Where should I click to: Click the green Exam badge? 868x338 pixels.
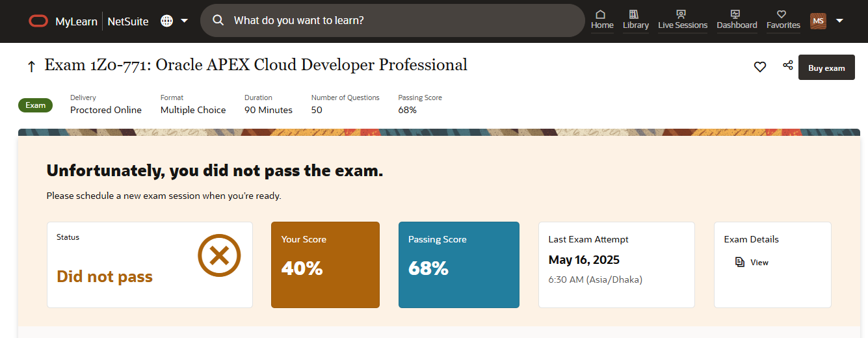pos(35,105)
